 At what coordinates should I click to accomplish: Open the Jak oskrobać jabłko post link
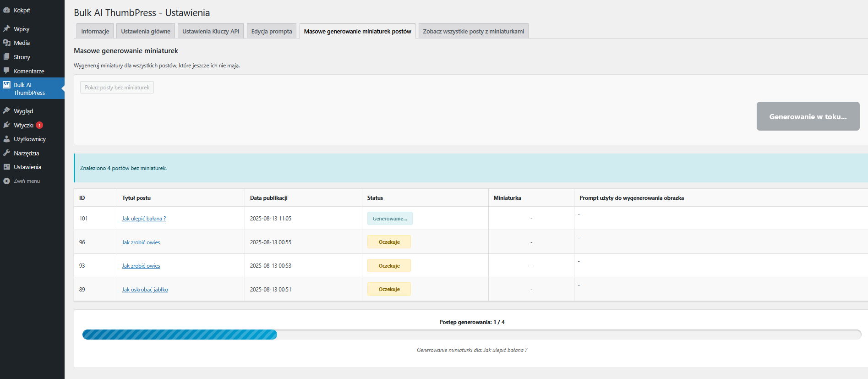click(x=145, y=290)
